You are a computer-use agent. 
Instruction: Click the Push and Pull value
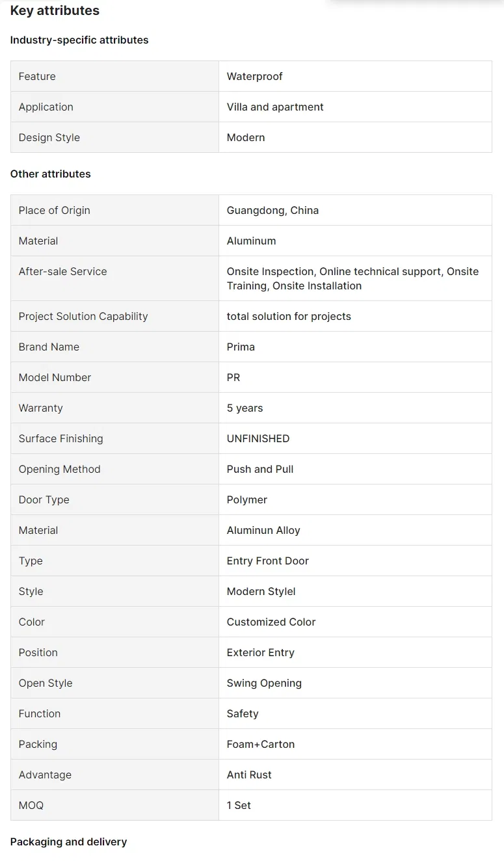pos(260,469)
